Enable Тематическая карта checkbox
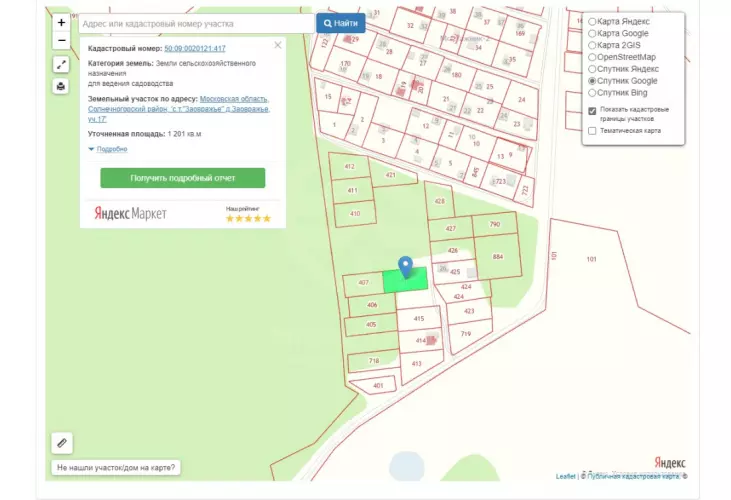 click(x=592, y=131)
